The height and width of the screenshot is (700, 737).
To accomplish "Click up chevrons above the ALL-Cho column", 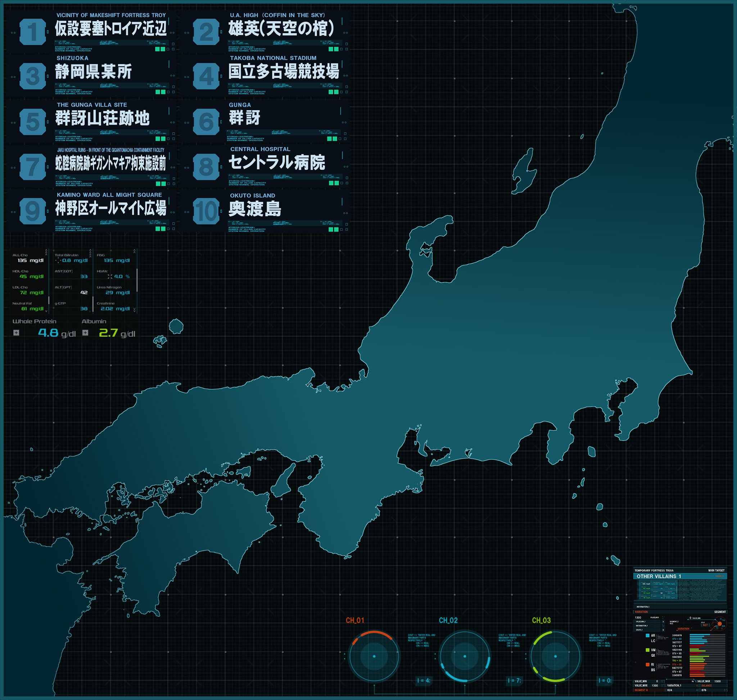I will point(47,253).
